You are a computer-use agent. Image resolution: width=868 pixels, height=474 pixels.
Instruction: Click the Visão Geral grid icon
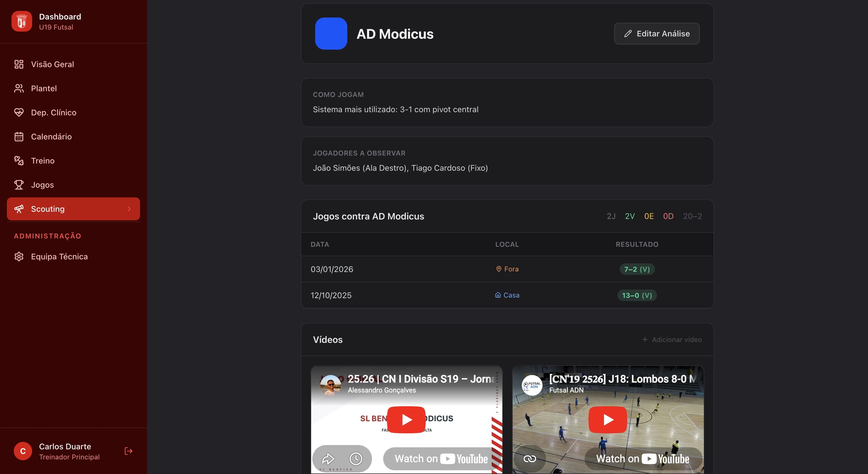[19, 64]
